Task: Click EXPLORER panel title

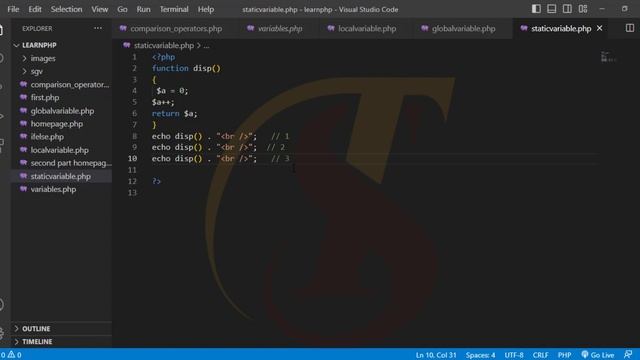Action: (x=37, y=29)
